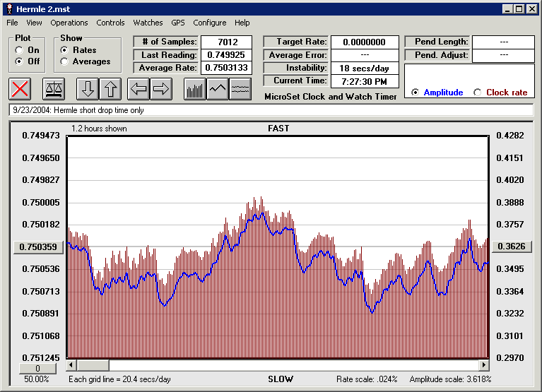The image size is (542, 392).
Task: Click the Last Reading value field
Action: (x=227, y=55)
